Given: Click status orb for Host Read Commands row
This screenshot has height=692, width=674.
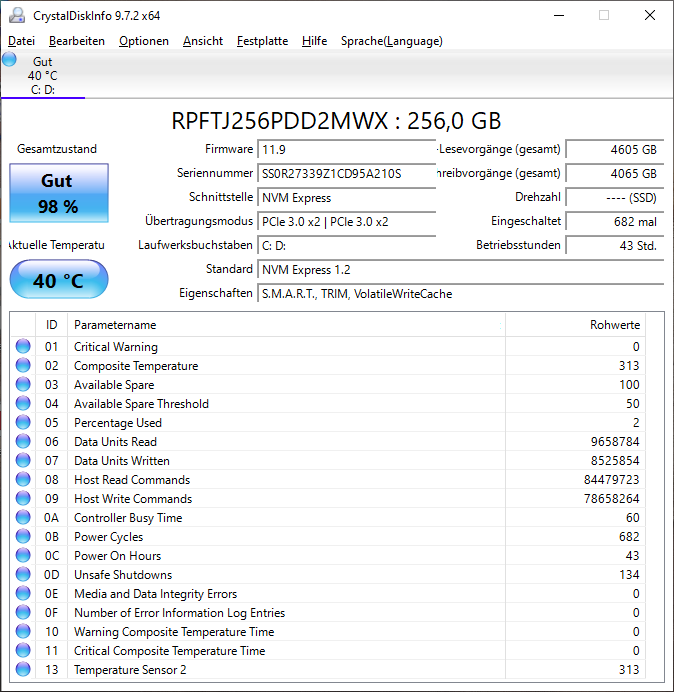Looking at the screenshot, I should [23, 479].
